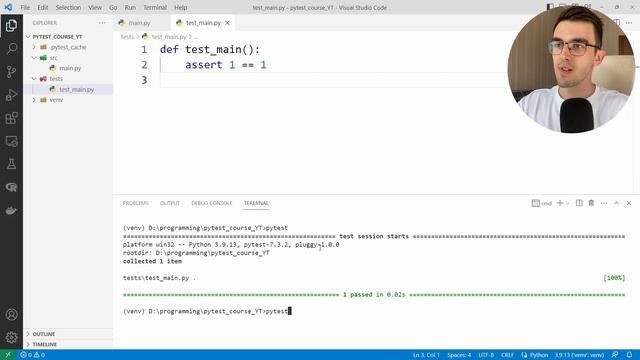Viewport: 640px width, 360px height.
Task: Close the test_main.py editor tab
Action: [x=227, y=23]
